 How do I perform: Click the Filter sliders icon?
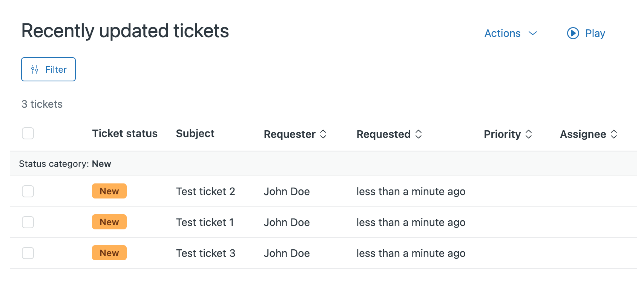pyautogui.click(x=35, y=69)
